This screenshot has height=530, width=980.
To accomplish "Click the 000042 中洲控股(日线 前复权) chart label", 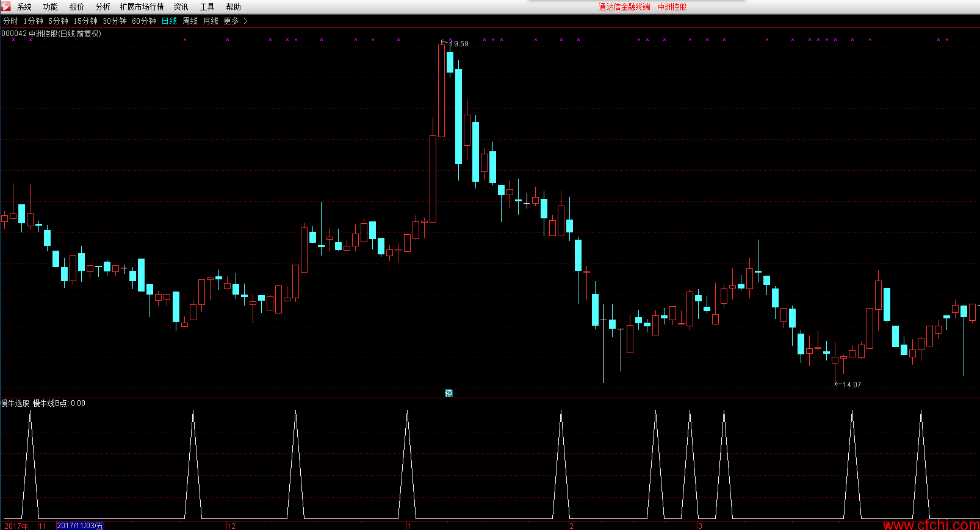I will point(51,34).
